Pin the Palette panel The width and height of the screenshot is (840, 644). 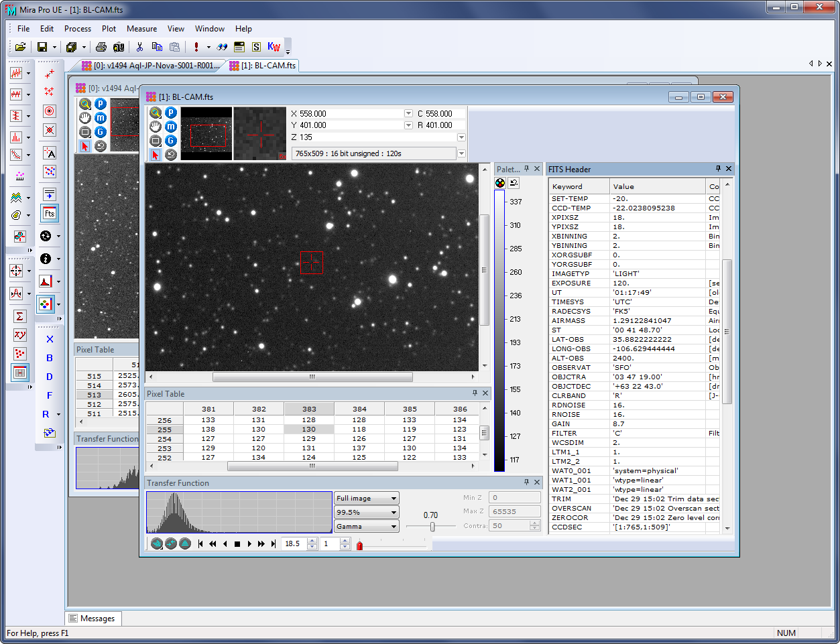526,169
